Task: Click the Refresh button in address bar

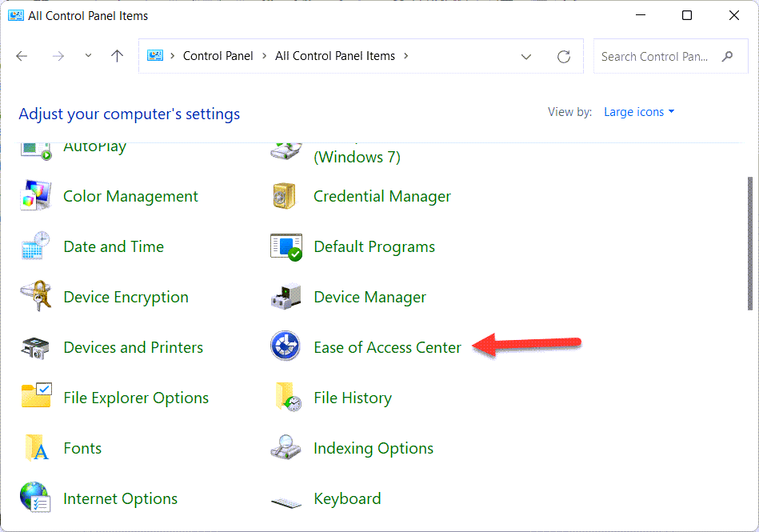Action: pyautogui.click(x=564, y=57)
